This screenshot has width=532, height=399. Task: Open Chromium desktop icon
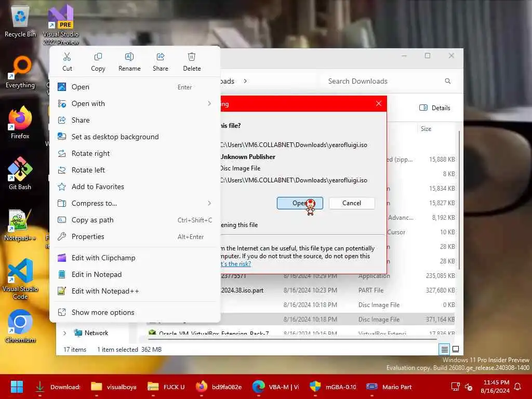[x=20, y=326]
